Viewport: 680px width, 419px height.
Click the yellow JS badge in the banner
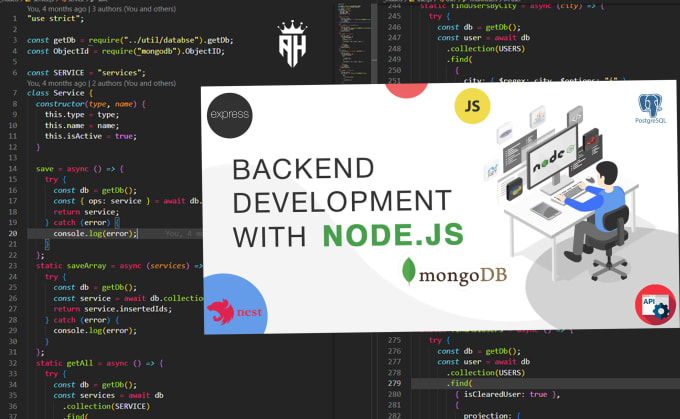tap(472, 106)
